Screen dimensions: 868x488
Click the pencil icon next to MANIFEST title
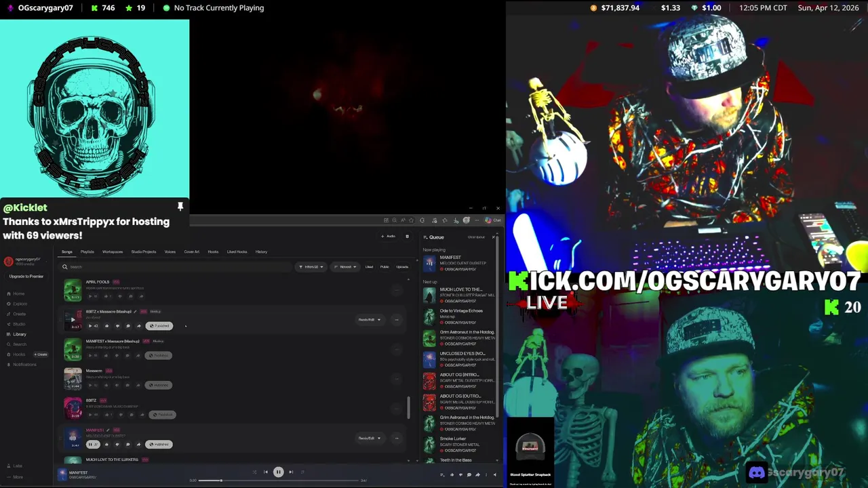point(108,430)
